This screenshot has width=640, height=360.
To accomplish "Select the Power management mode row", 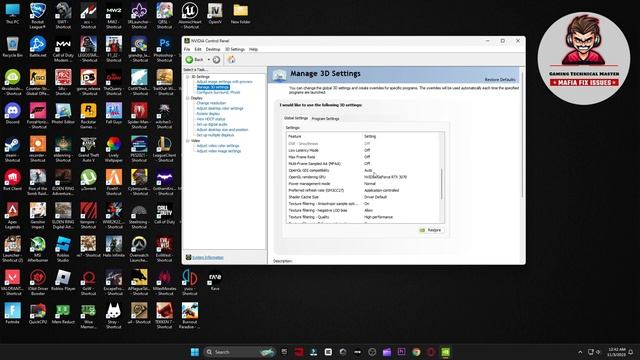I will pos(363,184).
